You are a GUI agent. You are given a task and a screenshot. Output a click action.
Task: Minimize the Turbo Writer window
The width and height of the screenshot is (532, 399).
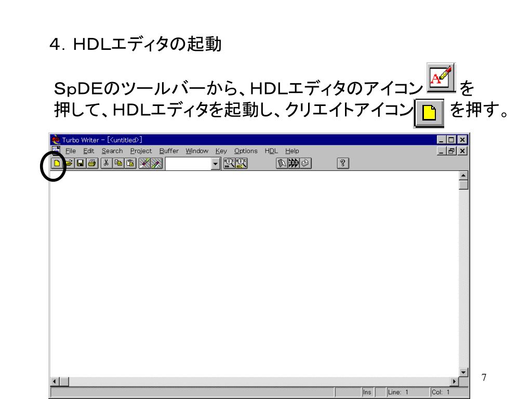(441, 139)
